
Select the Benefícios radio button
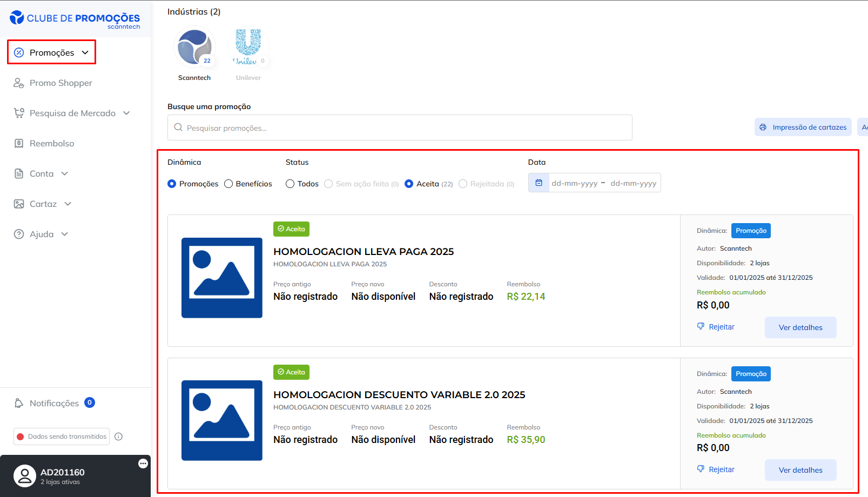[228, 184]
